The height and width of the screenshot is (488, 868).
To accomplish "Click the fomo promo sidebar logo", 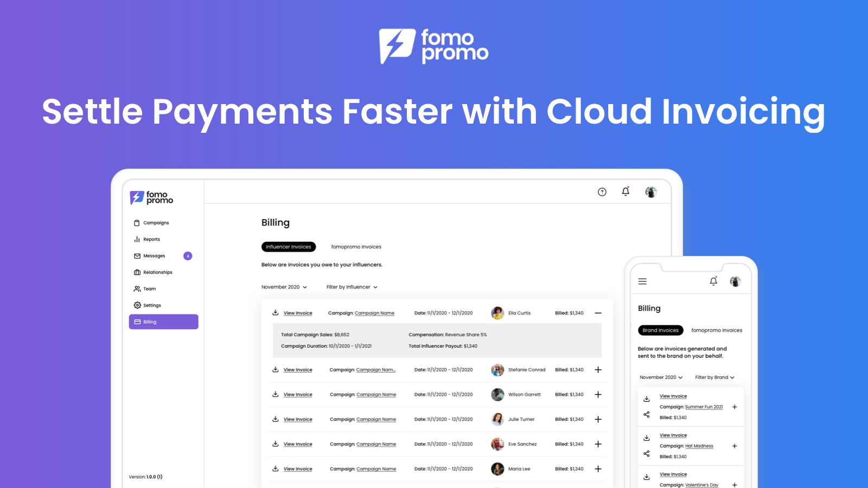I will [151, 197].
